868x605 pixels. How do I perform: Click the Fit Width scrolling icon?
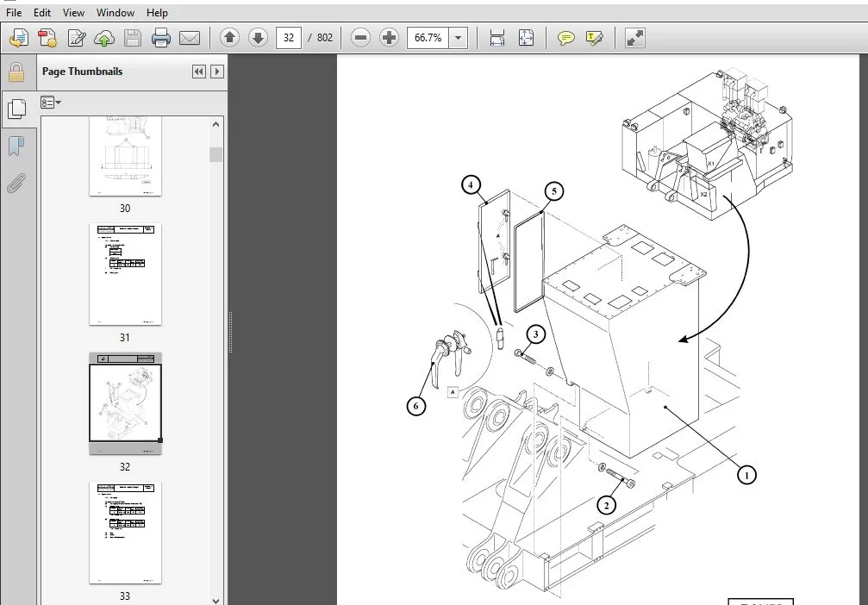tap(497, 38)
